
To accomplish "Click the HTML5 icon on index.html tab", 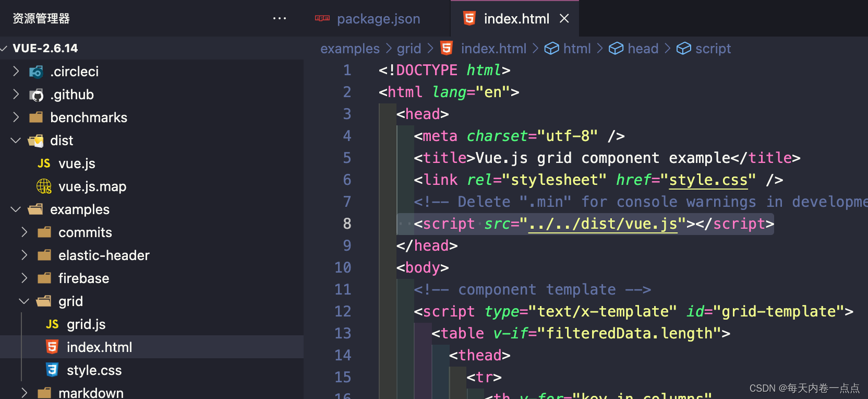I will 469,18.
